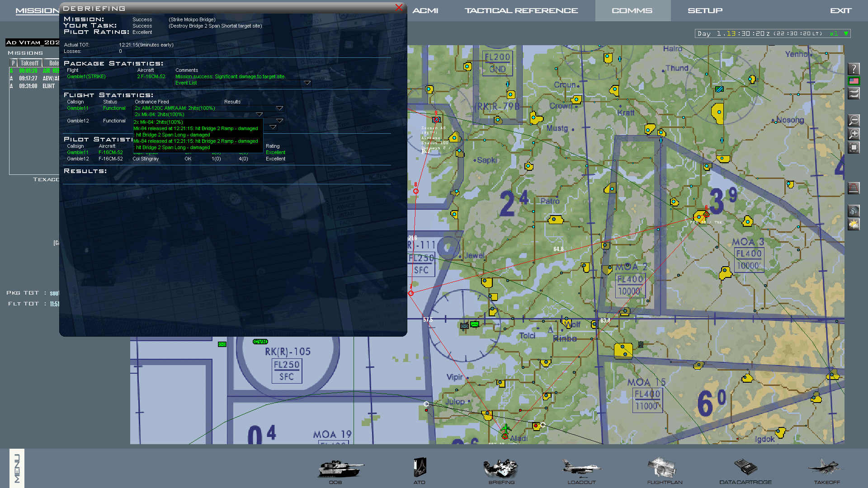868x488 pixels.
Task: Toggle the US flag team filter icon
Action: point(854,81)
